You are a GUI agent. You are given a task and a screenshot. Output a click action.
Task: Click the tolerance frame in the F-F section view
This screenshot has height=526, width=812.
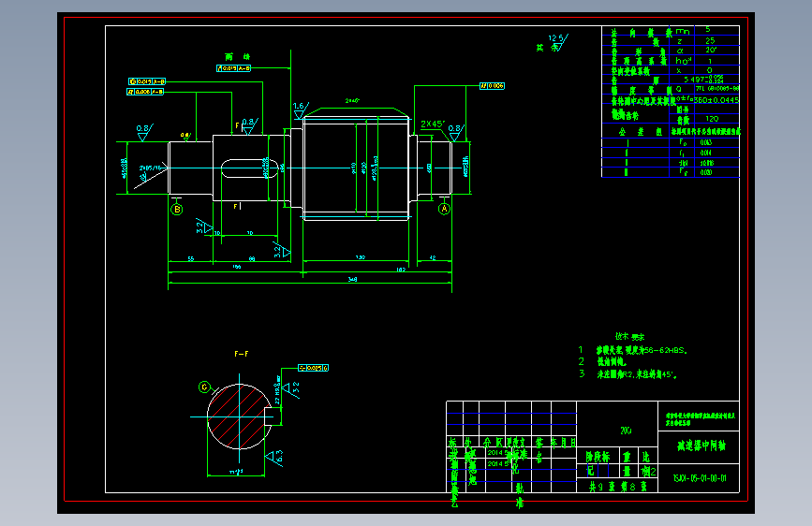[x=313, y=368]
